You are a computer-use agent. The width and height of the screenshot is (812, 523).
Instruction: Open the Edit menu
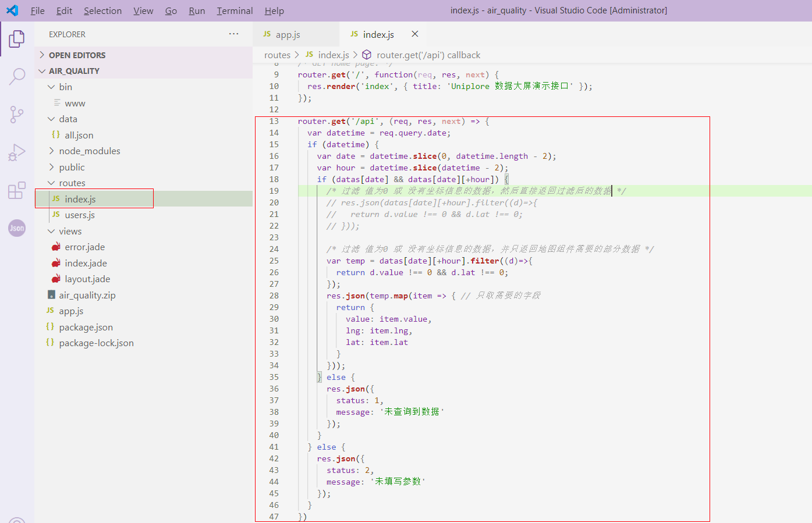pos(64,10)
